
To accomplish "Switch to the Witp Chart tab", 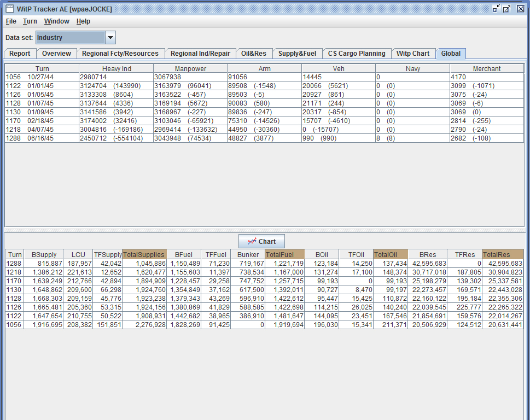I will coord(413,54).
